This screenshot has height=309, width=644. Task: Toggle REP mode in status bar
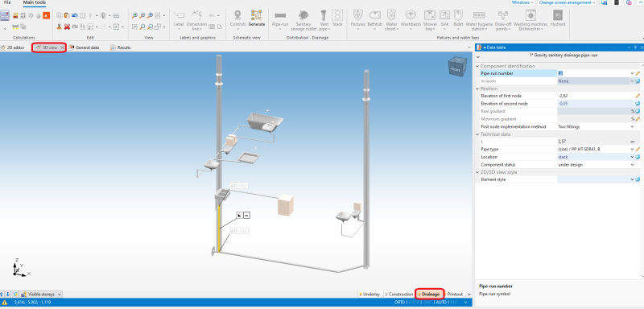tap(454, 302)
